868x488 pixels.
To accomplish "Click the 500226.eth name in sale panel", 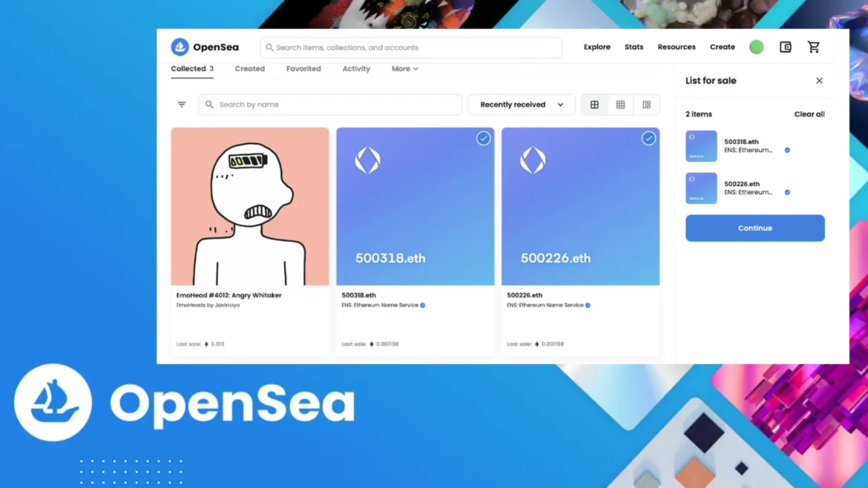I will [742, 184].
